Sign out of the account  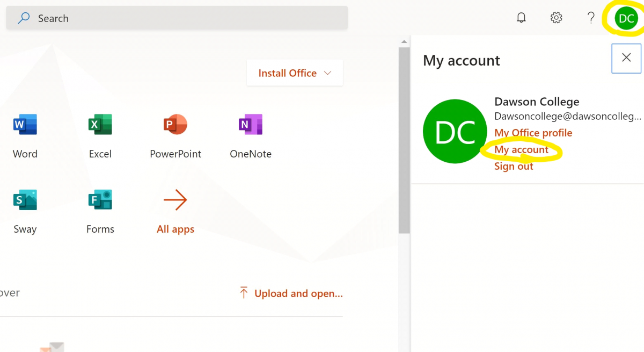(514, 166)
